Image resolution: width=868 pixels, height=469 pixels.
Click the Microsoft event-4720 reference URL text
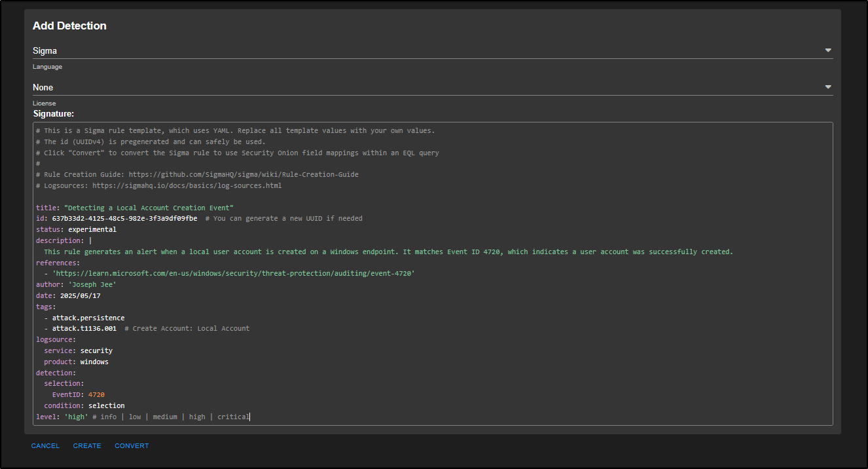point(233,274)
